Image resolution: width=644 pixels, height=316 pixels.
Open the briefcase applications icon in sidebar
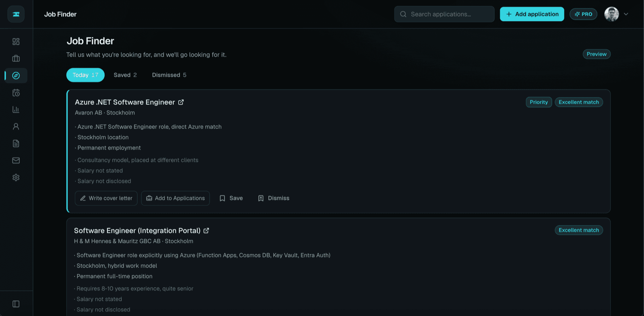[x=16, y=58]
